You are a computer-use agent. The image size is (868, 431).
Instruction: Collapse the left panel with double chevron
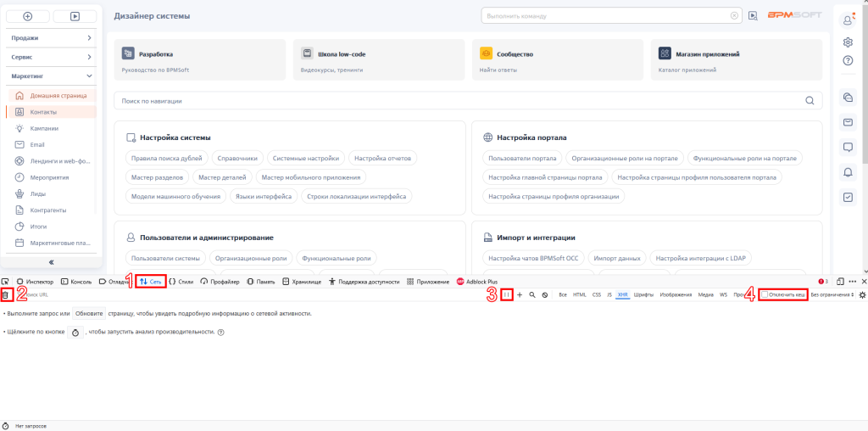coord(52,262)
